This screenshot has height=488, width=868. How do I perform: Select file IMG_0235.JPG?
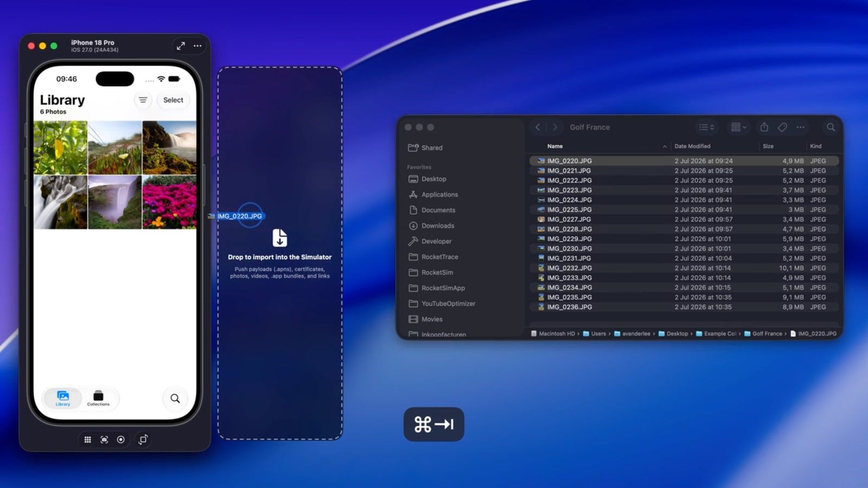click(x=684, y=298)
